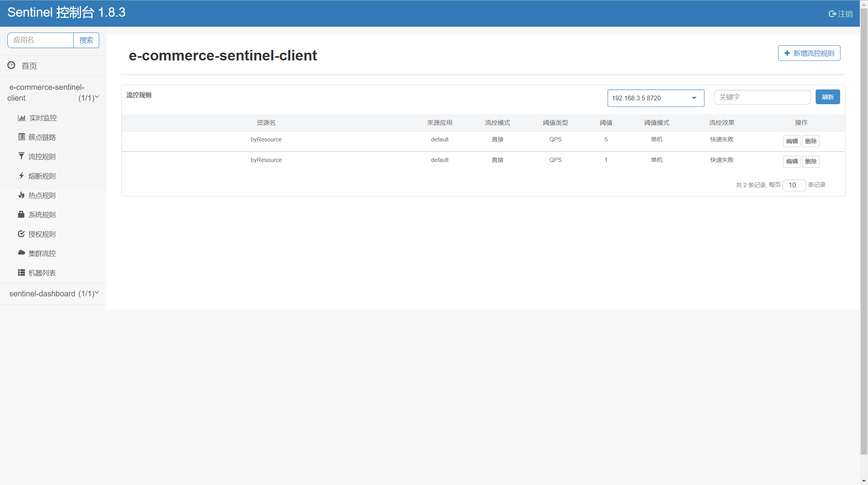Delete the byResource rule with threshold 1
This screenshot has width=868, height=485.
click(x=810, y=162)
